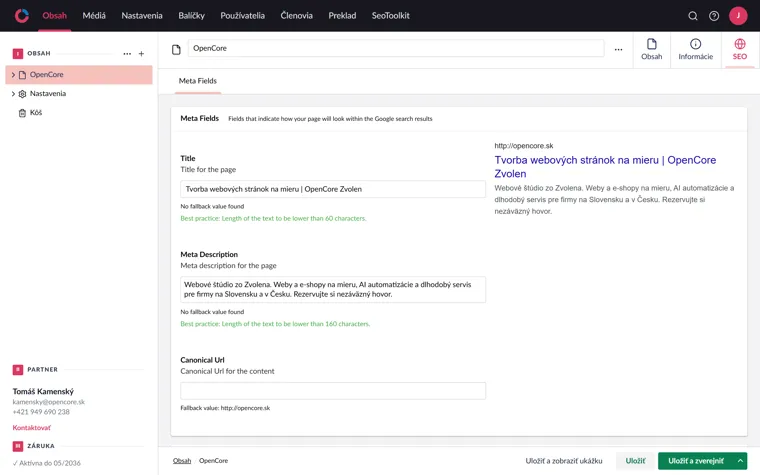Screen dimensions: 760x475
Task: Open the three-dots actions beside the name field
Action: coord(618,49)
